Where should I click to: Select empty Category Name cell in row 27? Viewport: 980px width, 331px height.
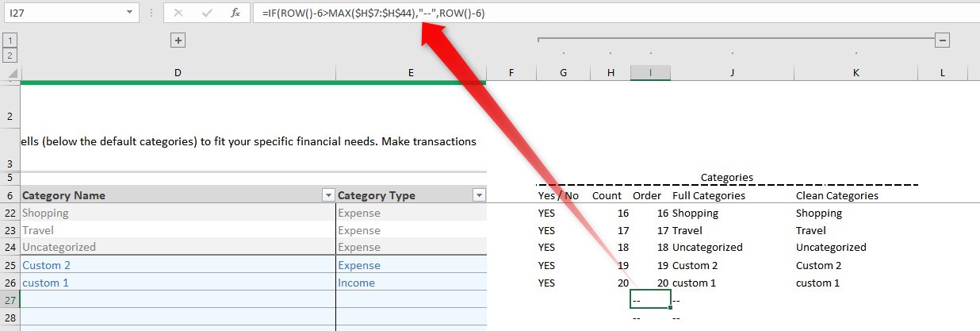click(x=178, y=300)
